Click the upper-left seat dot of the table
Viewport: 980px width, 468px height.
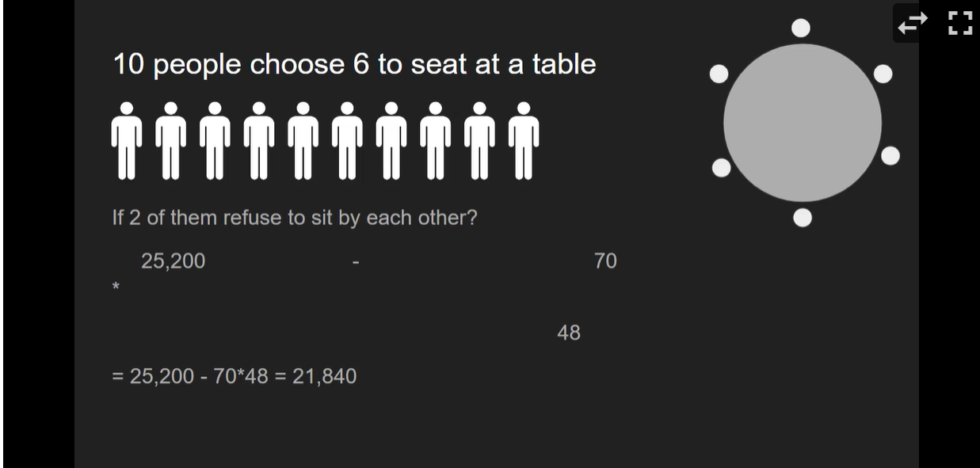(720, 72)
